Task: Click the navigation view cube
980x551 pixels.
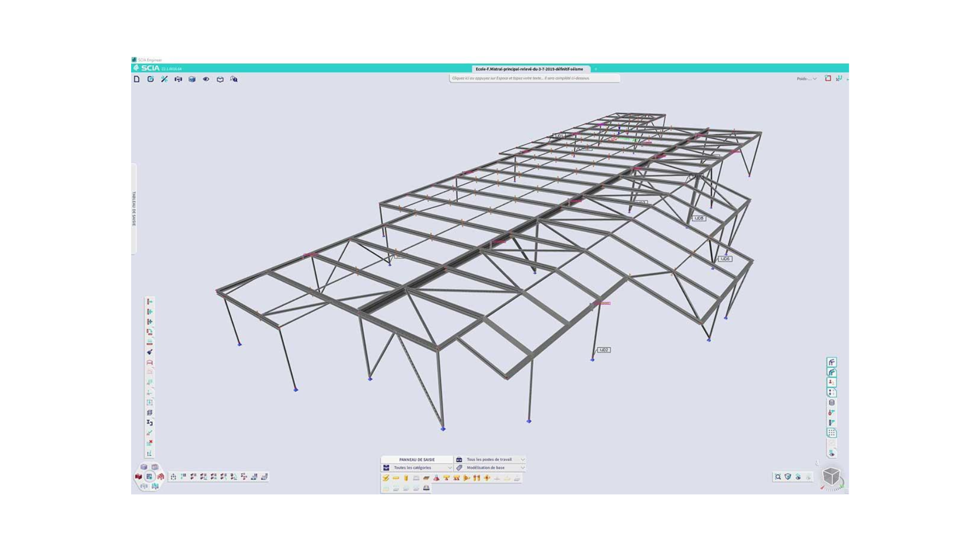Action: click(x=831, y=477)
